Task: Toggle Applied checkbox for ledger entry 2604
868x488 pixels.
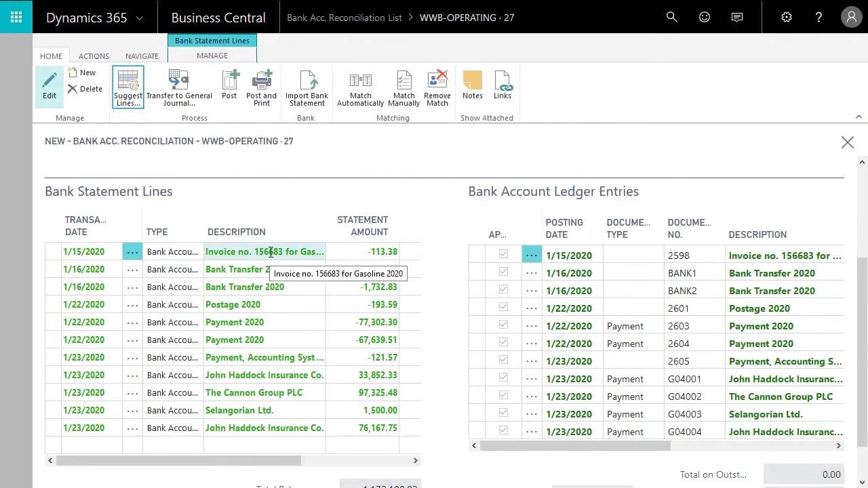Action: pos(503,342)
